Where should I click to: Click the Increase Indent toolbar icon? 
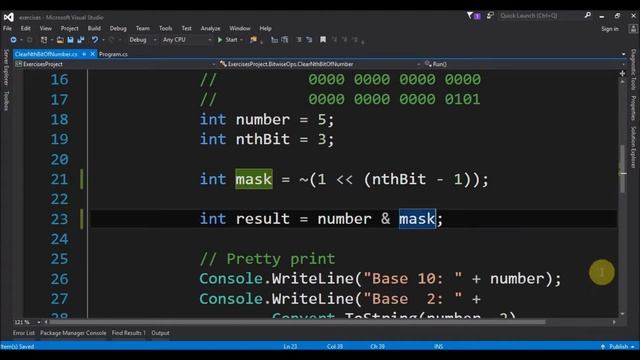coord(309,40)
